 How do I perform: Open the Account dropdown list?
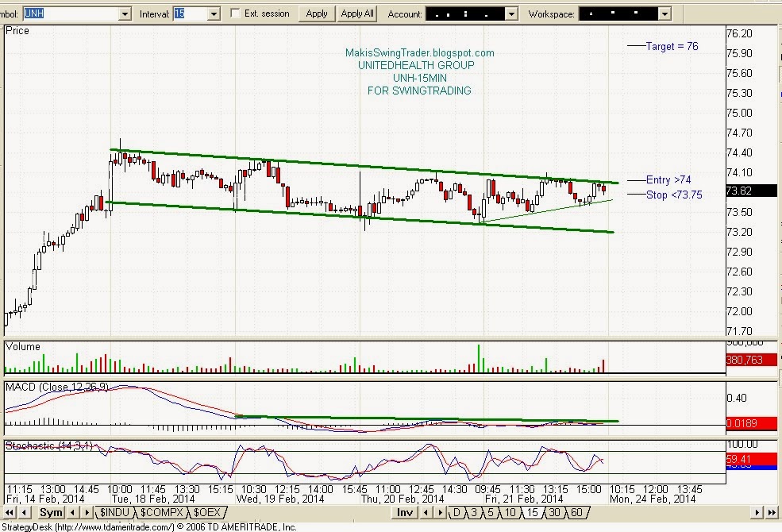(512, 14)
